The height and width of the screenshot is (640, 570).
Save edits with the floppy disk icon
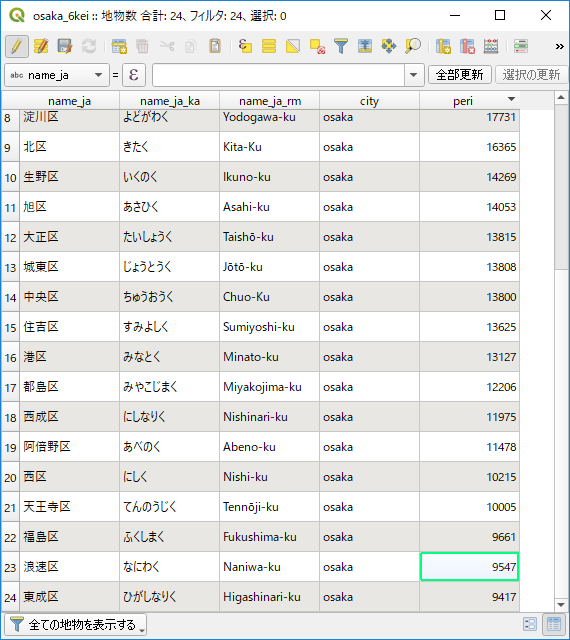click(x=65, y=46)
